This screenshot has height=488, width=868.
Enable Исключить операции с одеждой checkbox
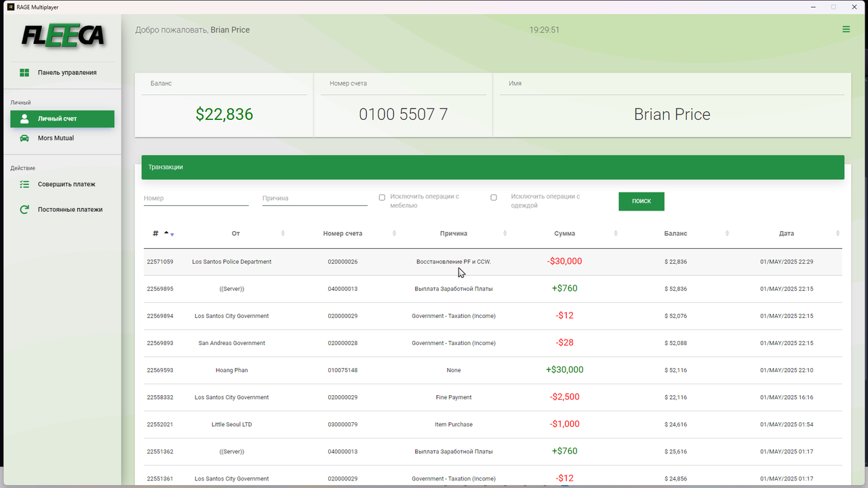click(494, 197)
